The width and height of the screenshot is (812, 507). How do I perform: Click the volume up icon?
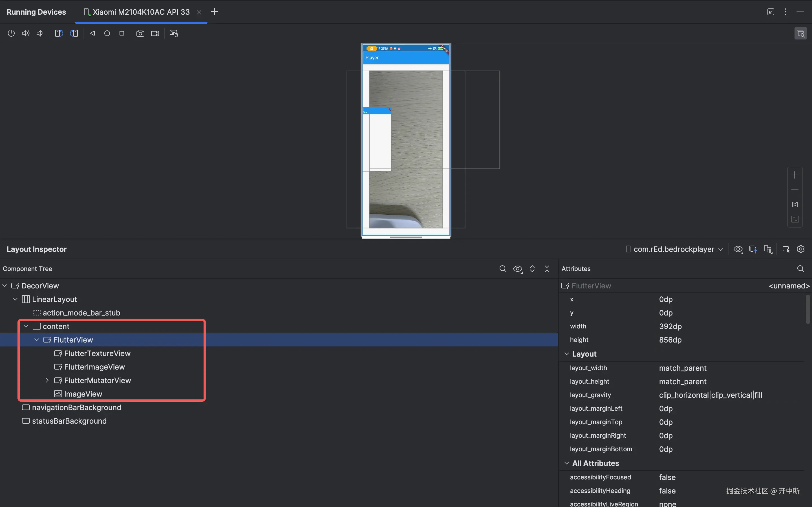pos(25,33)
